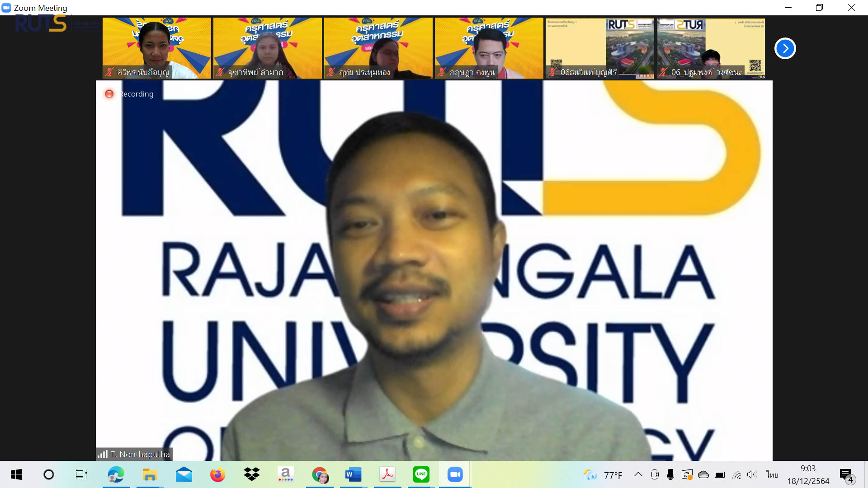The height and width of the screenshot is (488, 868).
Task: Switch to Microsoft Word on taskbar
Action: pyautogui.click(x=353, y=474)
